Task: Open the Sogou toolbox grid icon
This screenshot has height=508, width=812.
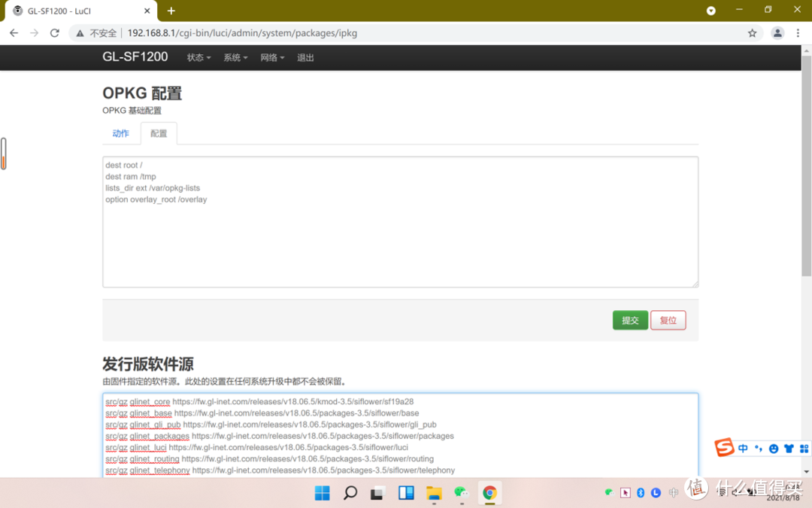Action: (x=804, y=449)
